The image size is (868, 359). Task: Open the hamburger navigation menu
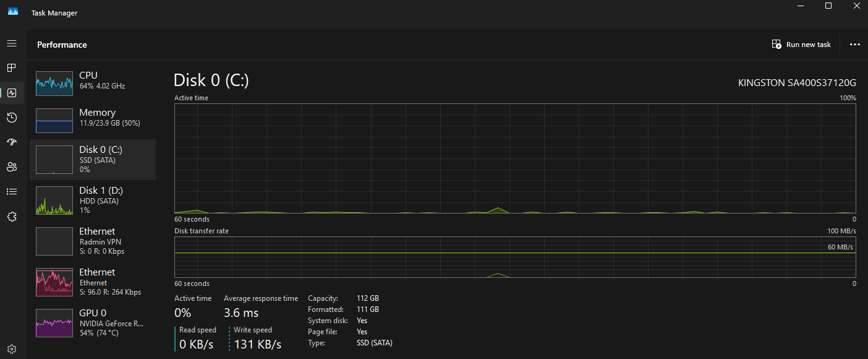click(x=12, y=43)
